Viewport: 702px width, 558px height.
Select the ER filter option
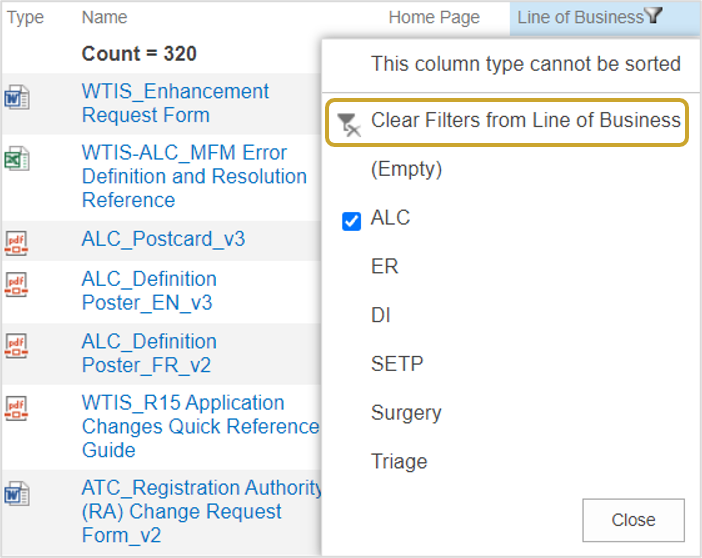point(384,266)
